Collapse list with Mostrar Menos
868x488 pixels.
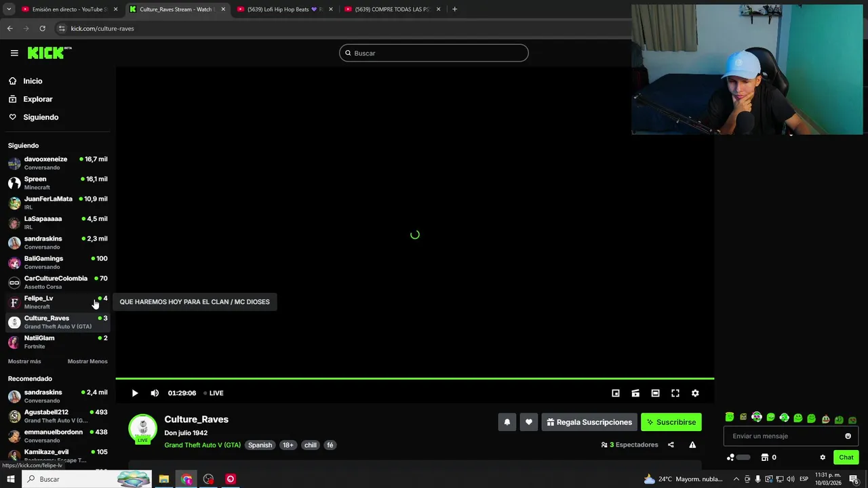coord(87,361)
